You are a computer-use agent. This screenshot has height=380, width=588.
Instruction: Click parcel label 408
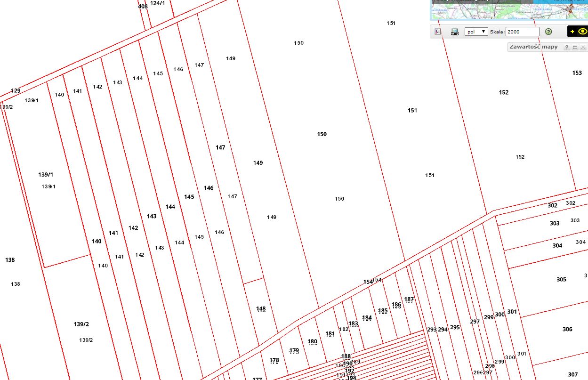[143, 7]
